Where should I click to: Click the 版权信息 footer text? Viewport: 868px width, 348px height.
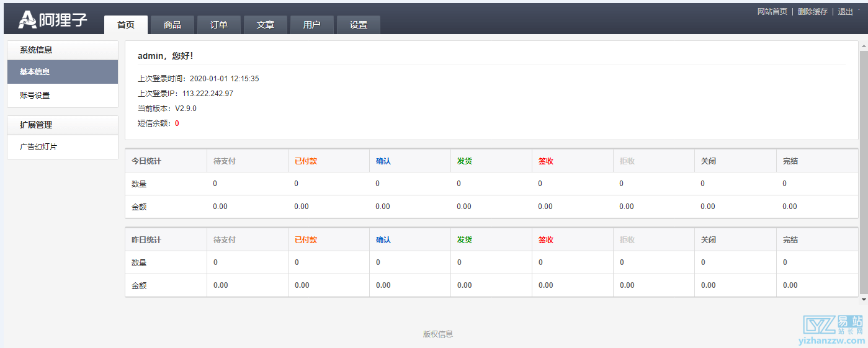438,334
